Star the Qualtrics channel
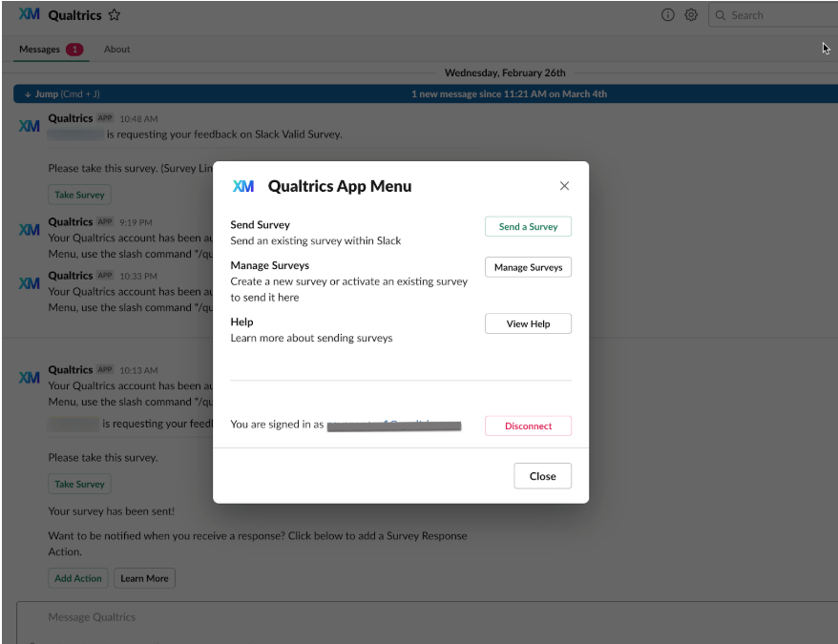This screenshot has width=838, height=644. click(x=114, y=15)
